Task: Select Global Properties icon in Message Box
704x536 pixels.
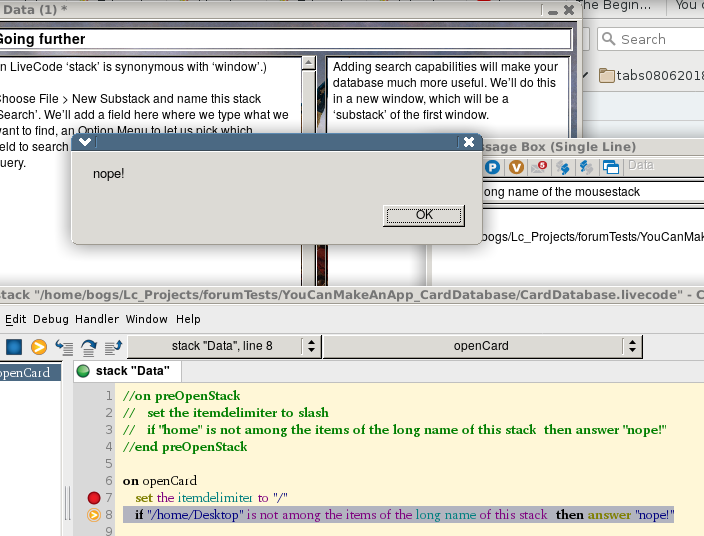Action: [x=493, y=167]
